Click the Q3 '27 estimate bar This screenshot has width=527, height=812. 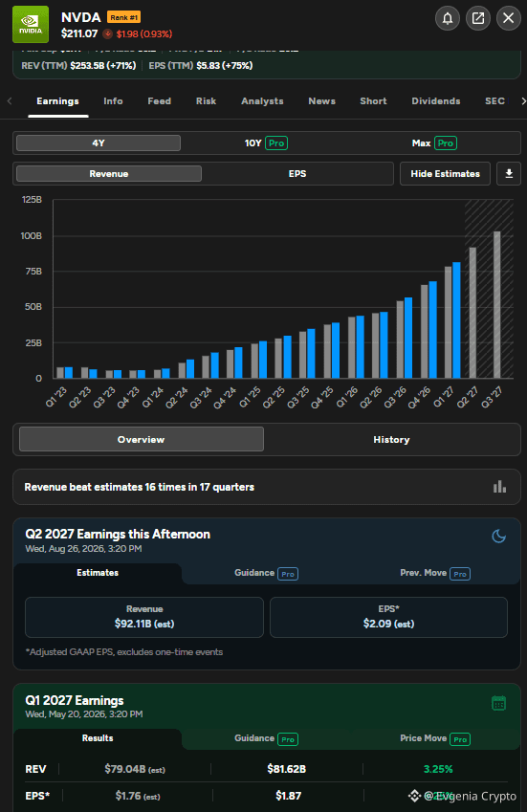[497, 304]
